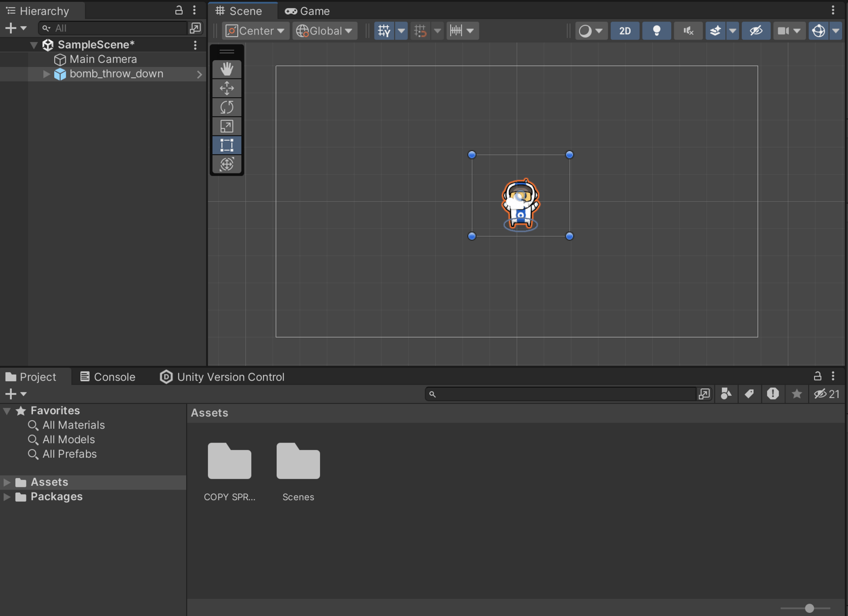Image resolution: width=848 pixels, height=616 pixels.
Task: Click the tools overlay handle bar
Action: pos(227,52)
